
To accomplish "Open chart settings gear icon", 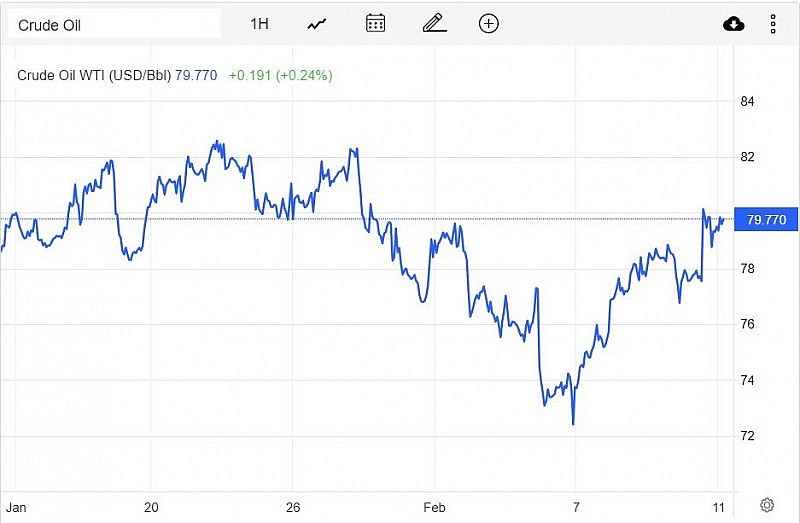I will [x=767, y=504].
